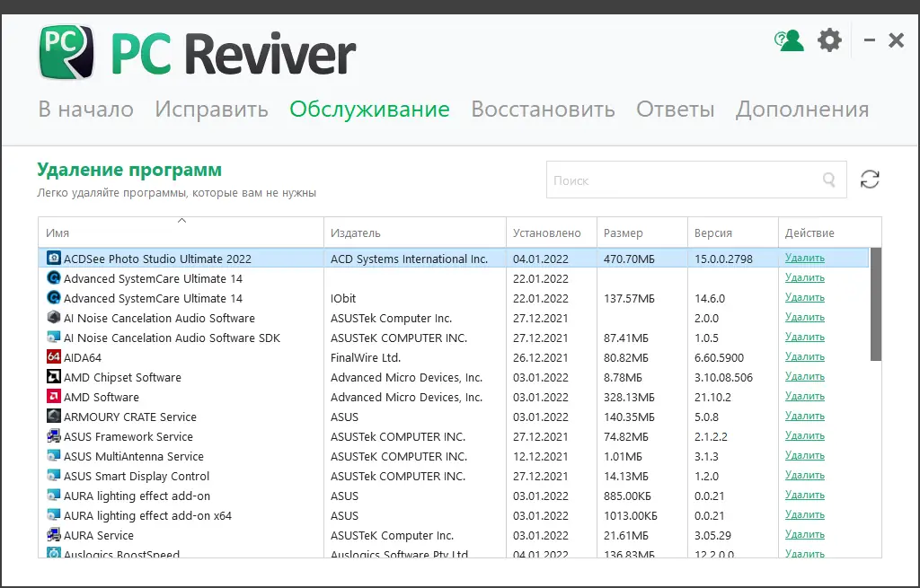Switch to the Восстановить tab
The image size is (920, 588).
pos(542,109)
